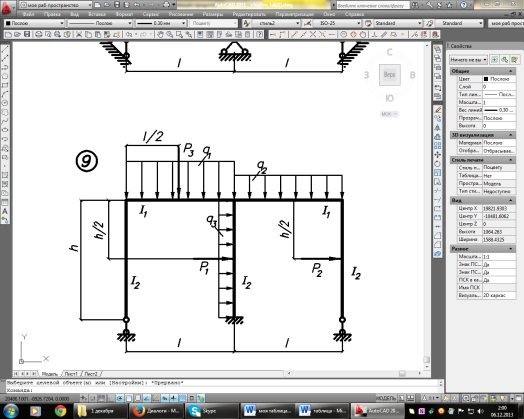
Task: Click the quick access Undo arrow
Action: tap(136, 5)
